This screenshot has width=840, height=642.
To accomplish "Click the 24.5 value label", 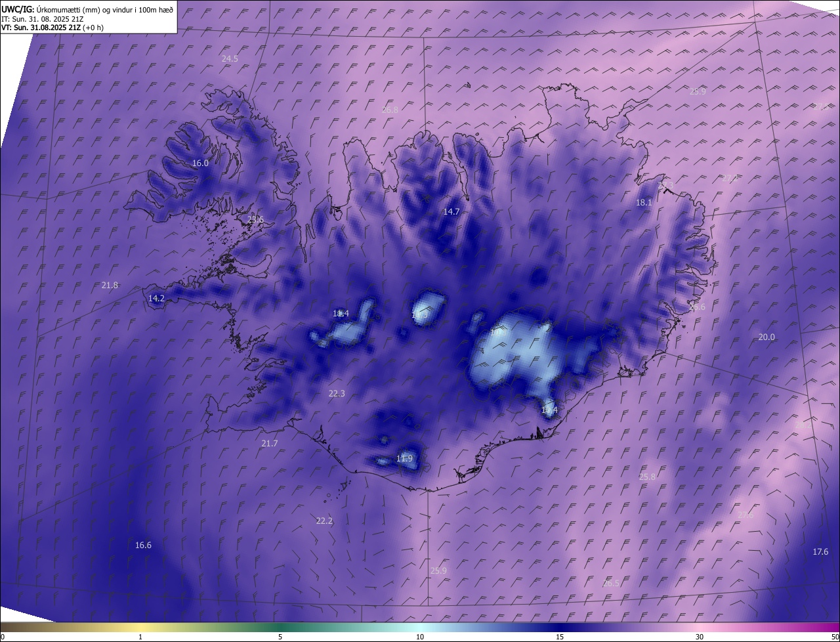I will coord(230,58).
